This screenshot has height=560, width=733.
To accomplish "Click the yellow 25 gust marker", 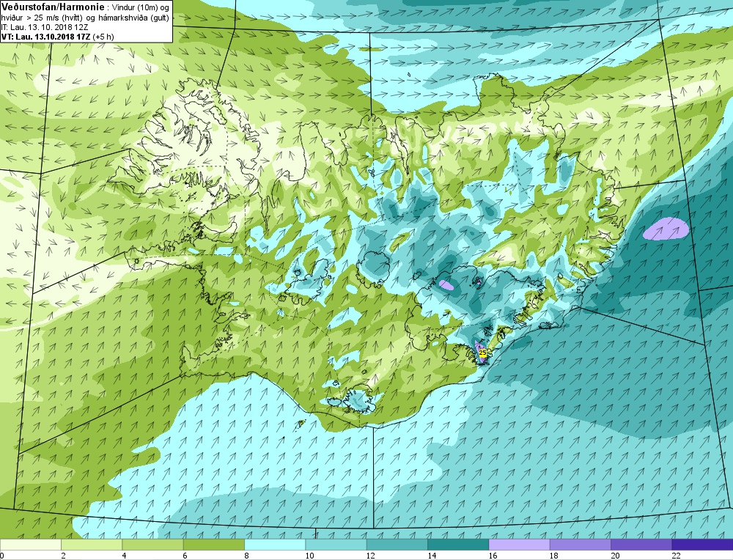I will click(x=483, y=353).
